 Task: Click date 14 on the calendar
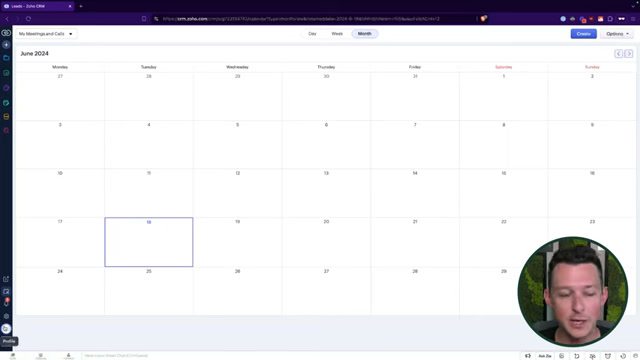(415, 173)
